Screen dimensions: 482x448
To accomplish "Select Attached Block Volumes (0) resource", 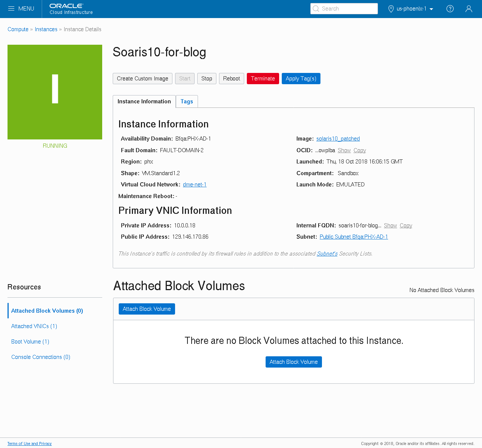I will point(47,311).
